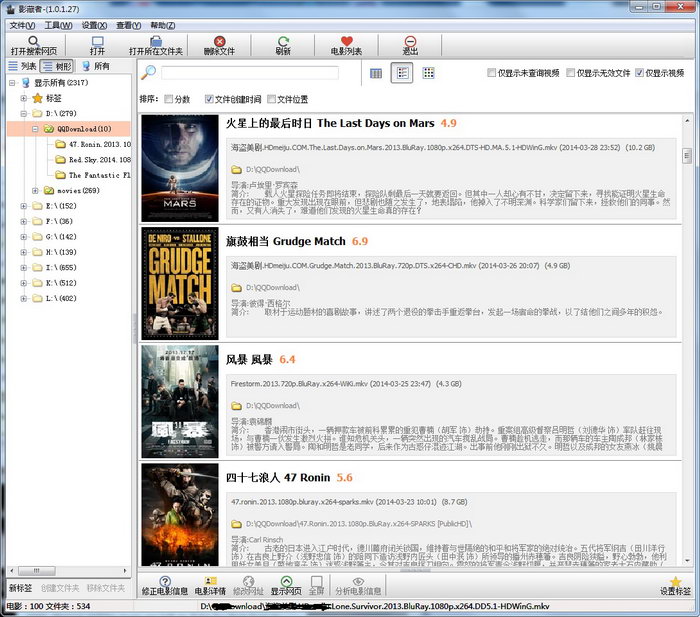Click 修正电影信息 icon in bottom bar
This screenshot has height=617, width=700.
(165, 585)
